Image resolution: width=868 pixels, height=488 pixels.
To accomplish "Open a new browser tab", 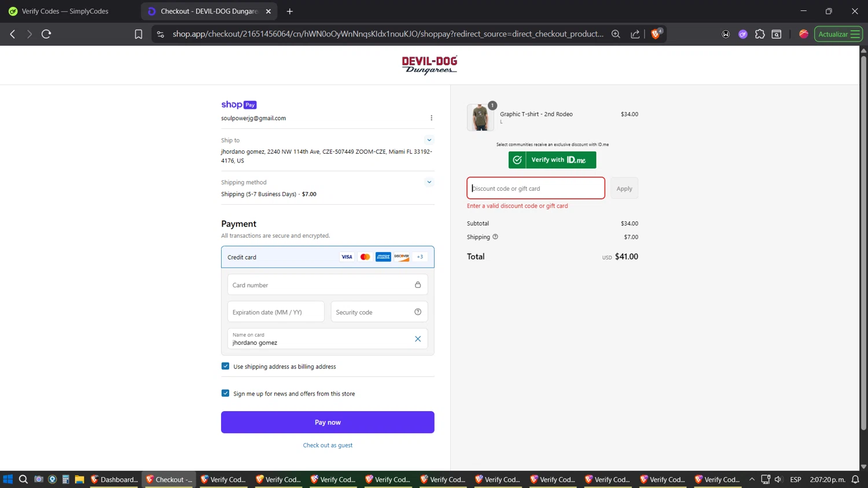I will point(290,11).
